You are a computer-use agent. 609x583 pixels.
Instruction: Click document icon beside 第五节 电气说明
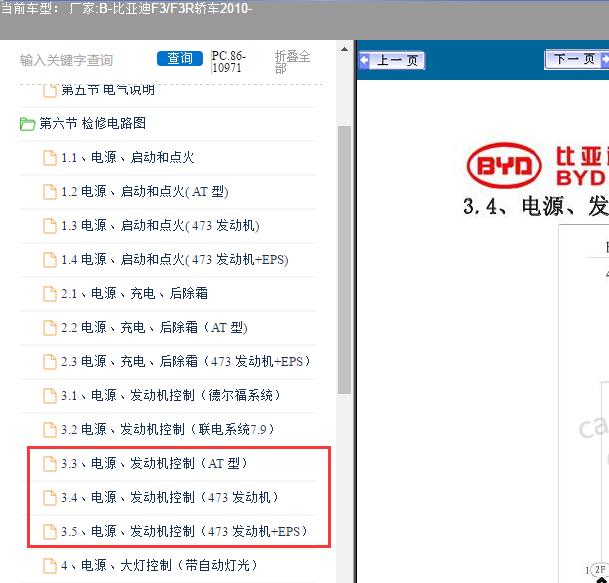pyautogui.click(x=50, y=91)
